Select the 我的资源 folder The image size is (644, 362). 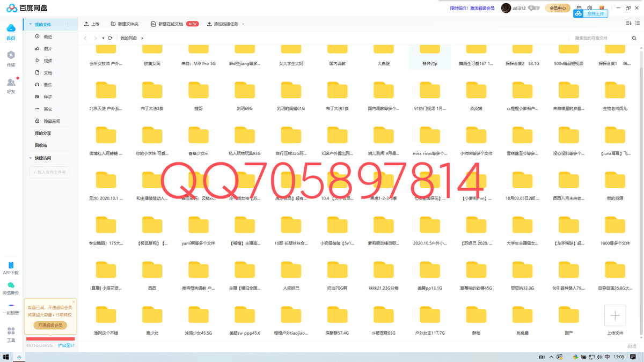tap(615, 186)
